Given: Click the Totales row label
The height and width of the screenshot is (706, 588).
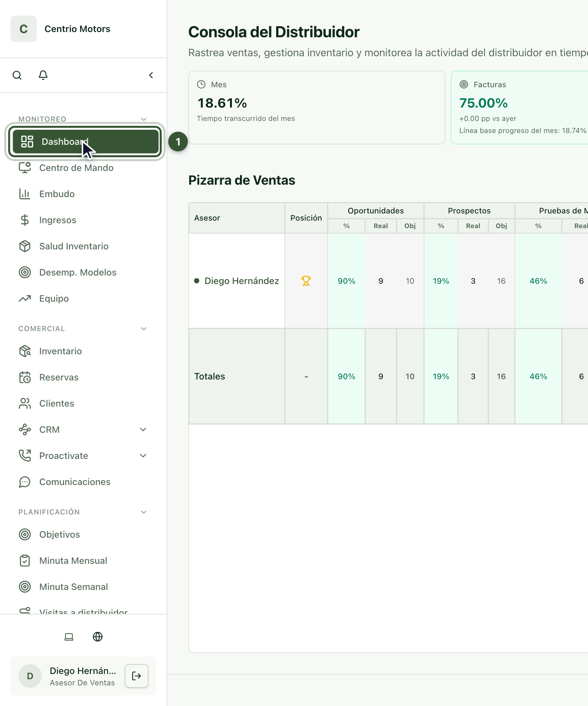Looking at the screenshot, I should tap(210, 376).
